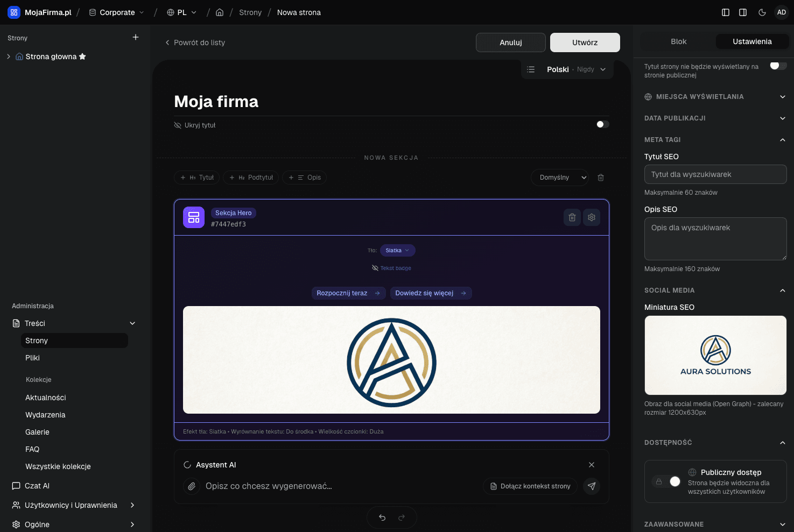Add a Tytuł to the section
Viewport: 794px width, 532px height.
click(x=196, y=178)
